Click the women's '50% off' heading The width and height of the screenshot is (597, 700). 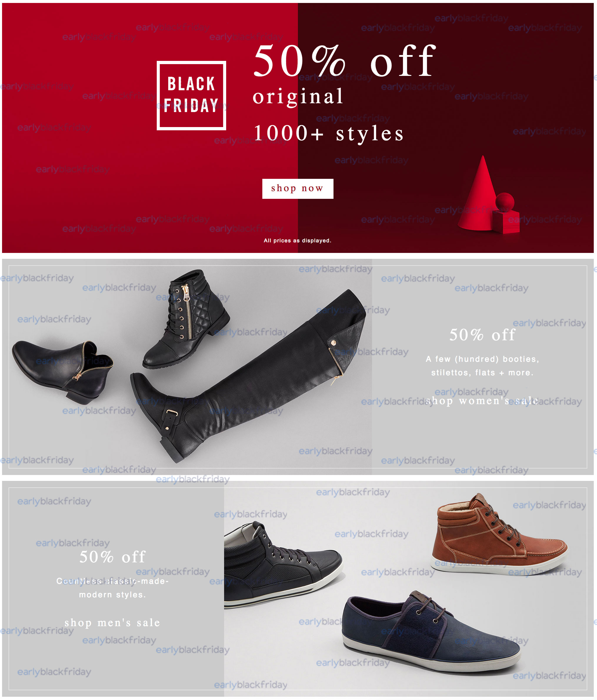(482, 335)
